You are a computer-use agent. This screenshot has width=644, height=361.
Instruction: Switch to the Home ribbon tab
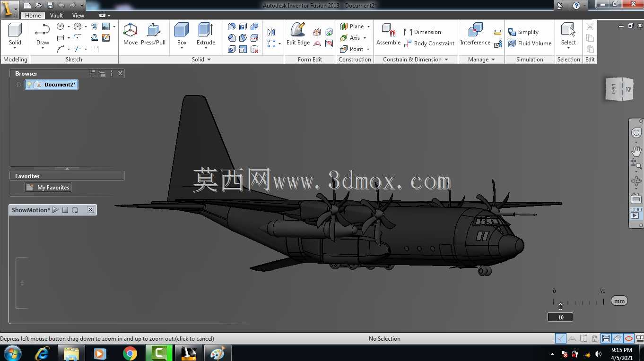click(x=33, y=16)
